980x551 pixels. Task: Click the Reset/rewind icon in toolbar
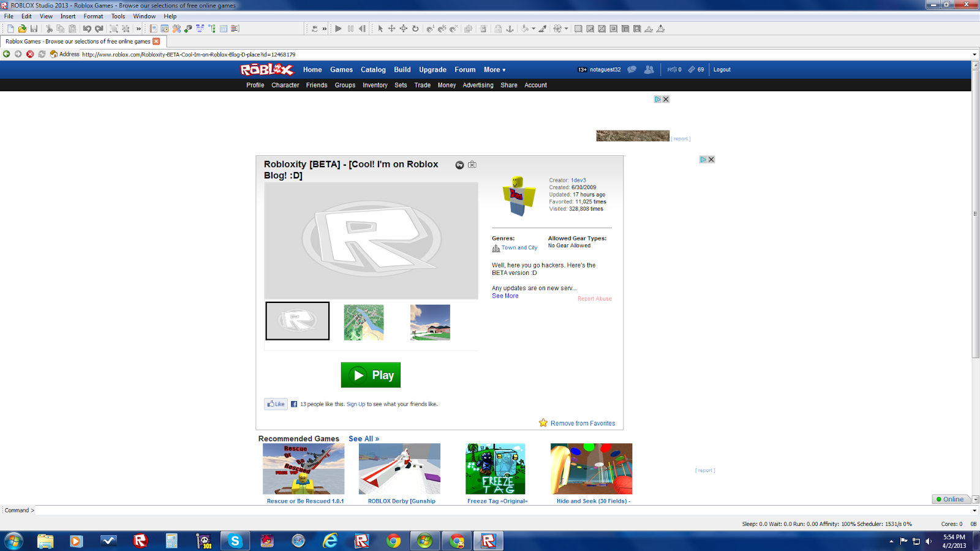(x=362, y=29)
